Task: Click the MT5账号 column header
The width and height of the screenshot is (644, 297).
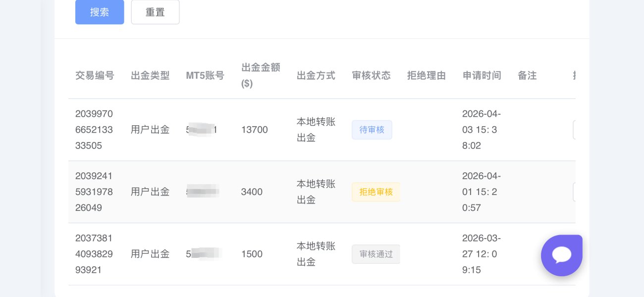Action: (x=205, y=76)
